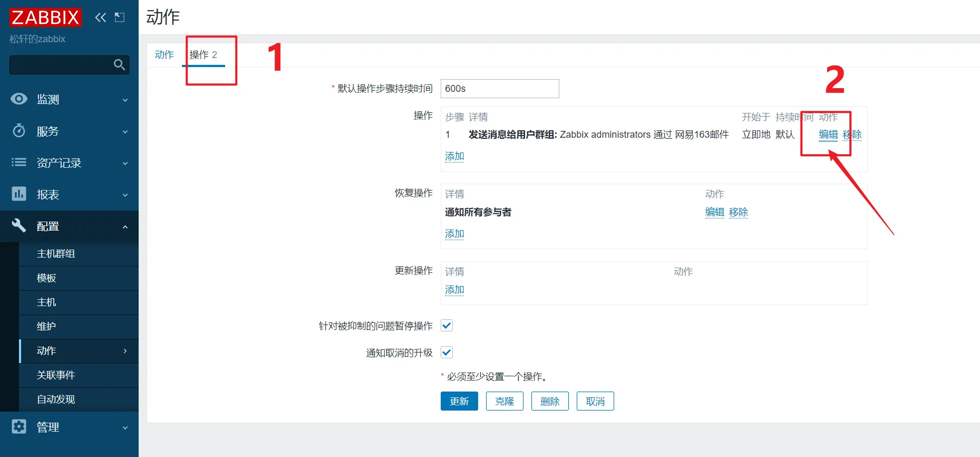Click the 报表 bar chart icon
This screenshot has height=457, width=980.
tap(19, 194)
